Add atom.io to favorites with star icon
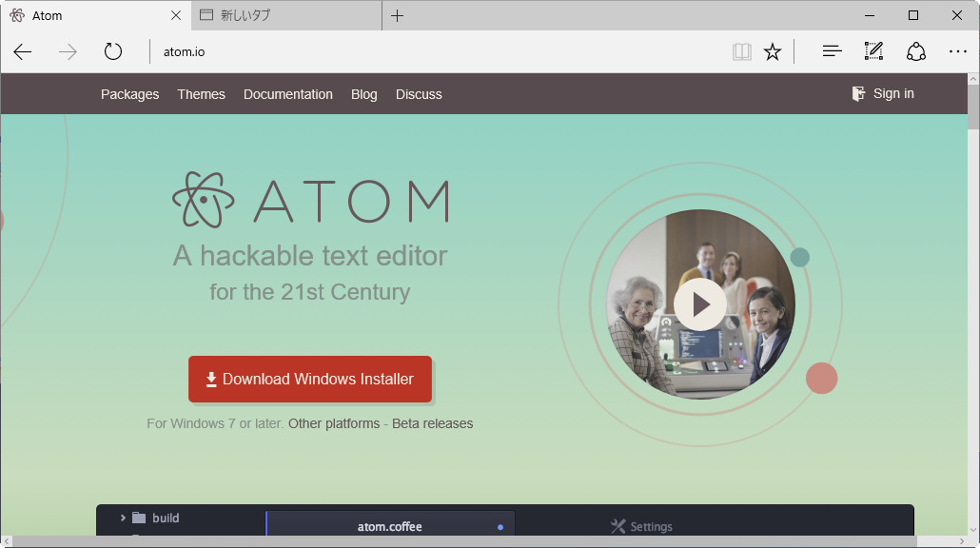980x548 pixels. [773, 52]
